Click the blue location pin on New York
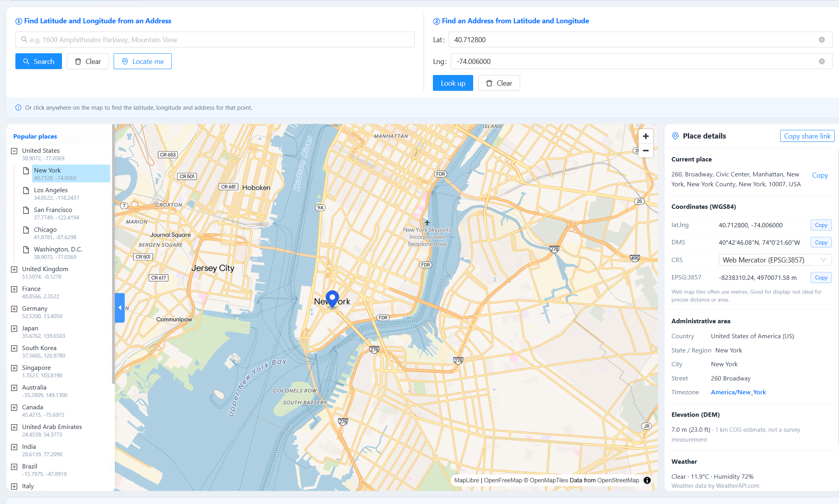The image size is (839, 504). point(332,299)
